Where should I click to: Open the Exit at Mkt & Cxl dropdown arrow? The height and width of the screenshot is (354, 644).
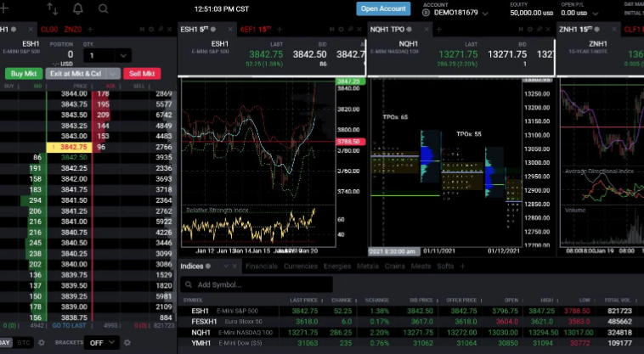(x=113, y=74)
